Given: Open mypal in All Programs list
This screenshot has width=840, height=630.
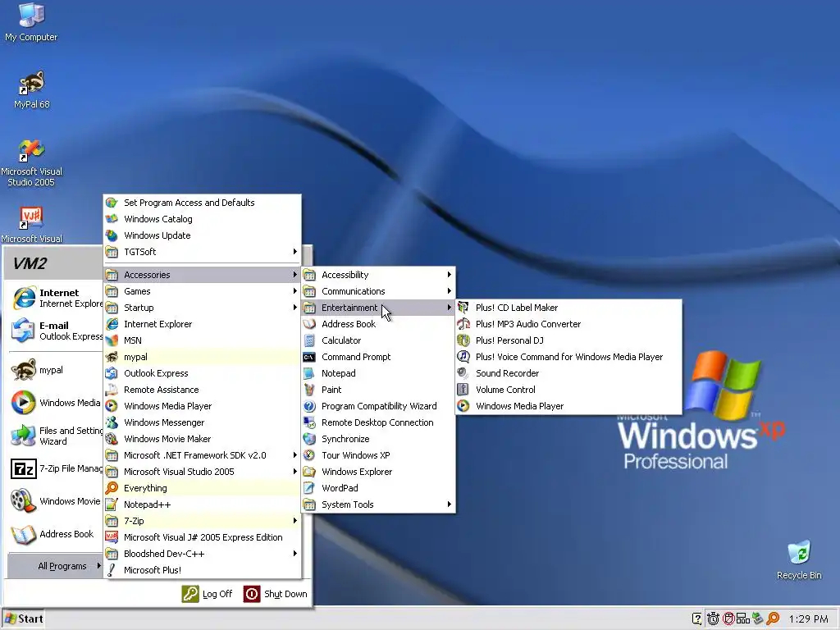Looking at the screenshot, I should [202, 357].
